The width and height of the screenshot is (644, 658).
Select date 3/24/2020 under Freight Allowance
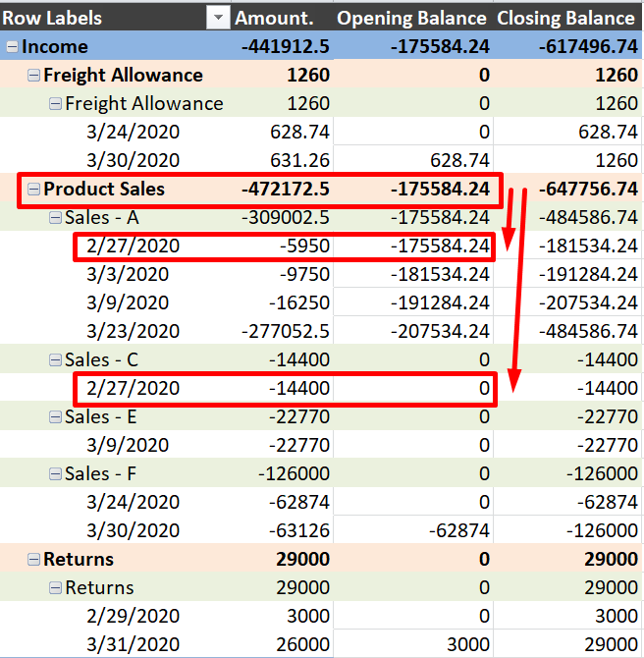click(133, 133)
